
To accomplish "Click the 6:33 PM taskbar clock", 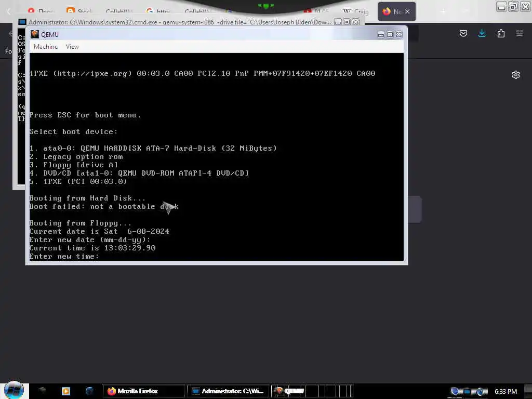I will click(506, 392).
